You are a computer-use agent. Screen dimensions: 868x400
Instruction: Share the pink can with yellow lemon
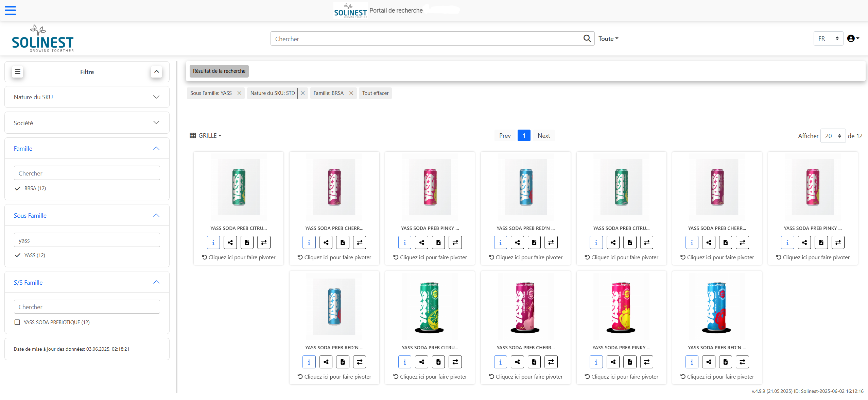click(613, 362)
